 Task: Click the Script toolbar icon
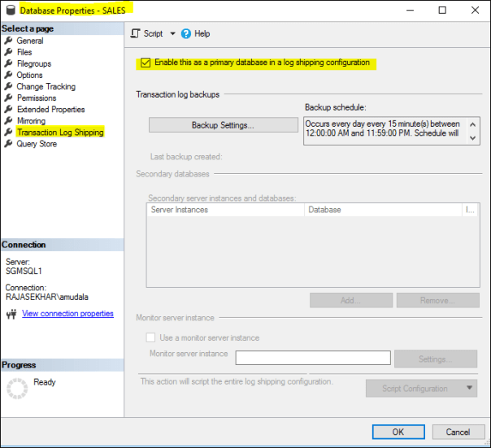(135, 33)
